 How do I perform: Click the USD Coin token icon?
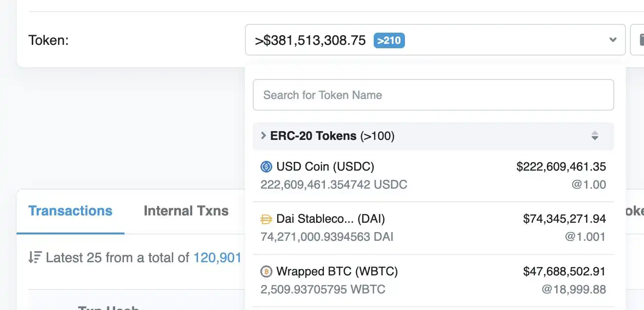pos(266,167)
